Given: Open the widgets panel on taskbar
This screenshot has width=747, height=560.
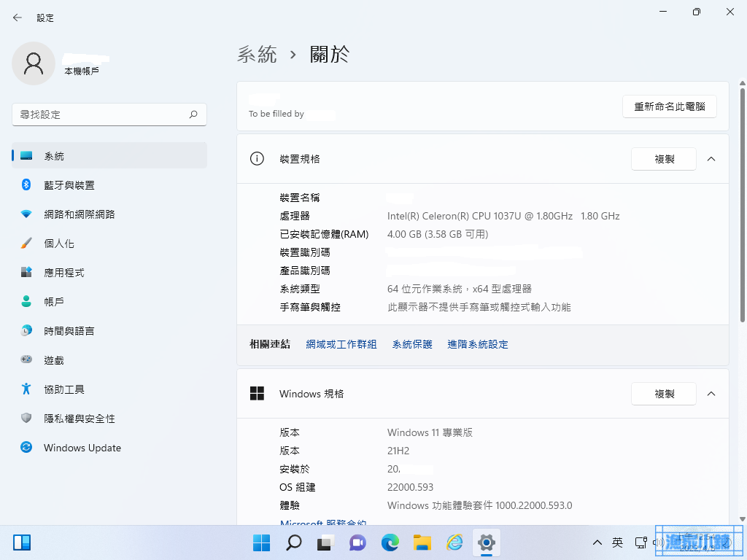Looking at the screenshot, I should tap(22, 542).
